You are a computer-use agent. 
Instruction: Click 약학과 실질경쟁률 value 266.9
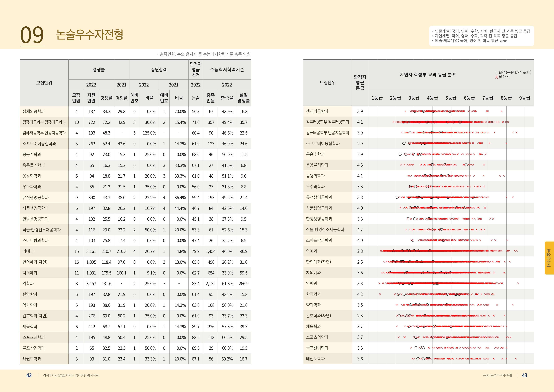(x=243, y=284)
